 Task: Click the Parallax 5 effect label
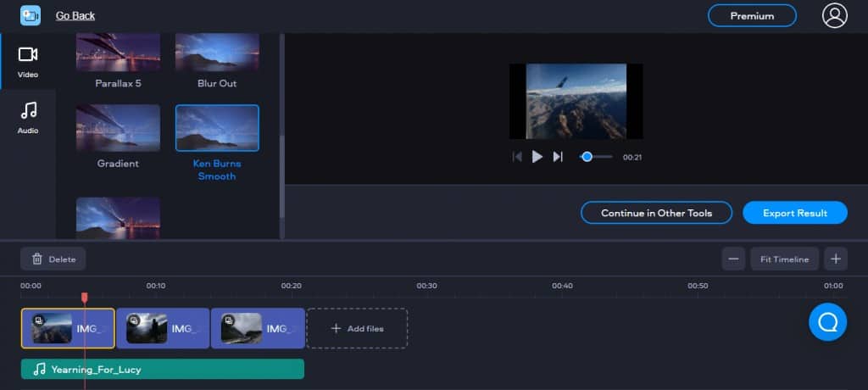[x=118, y=84]
